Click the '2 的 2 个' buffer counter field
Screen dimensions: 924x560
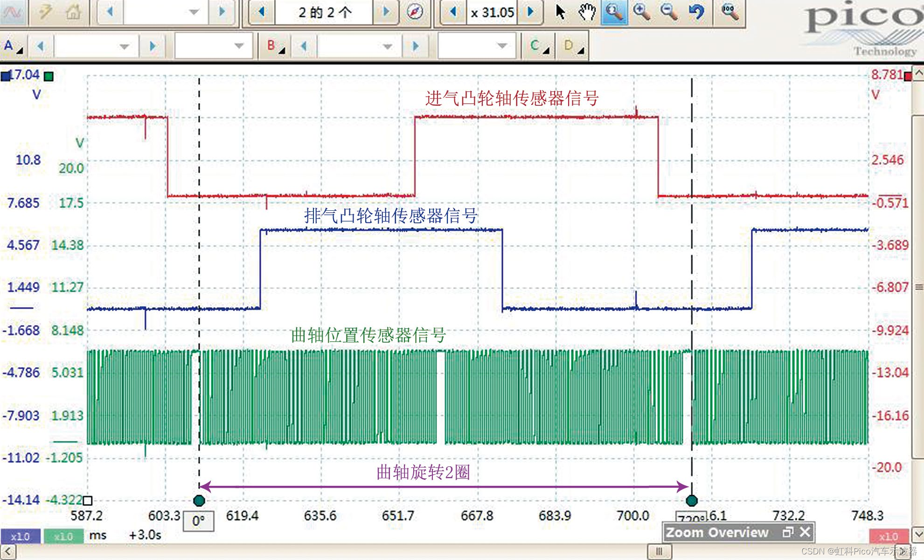[324, 12]
